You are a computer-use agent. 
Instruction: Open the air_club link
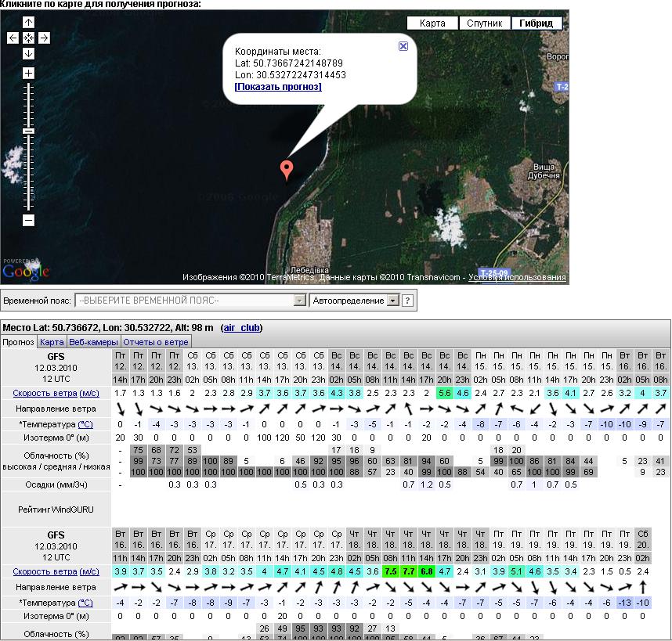(x=241, y=327)
